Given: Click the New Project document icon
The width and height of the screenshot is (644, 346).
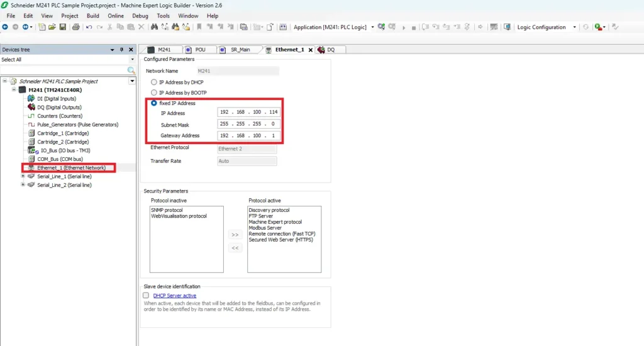Looking at the screenshot, I should (x=42, y=27).
